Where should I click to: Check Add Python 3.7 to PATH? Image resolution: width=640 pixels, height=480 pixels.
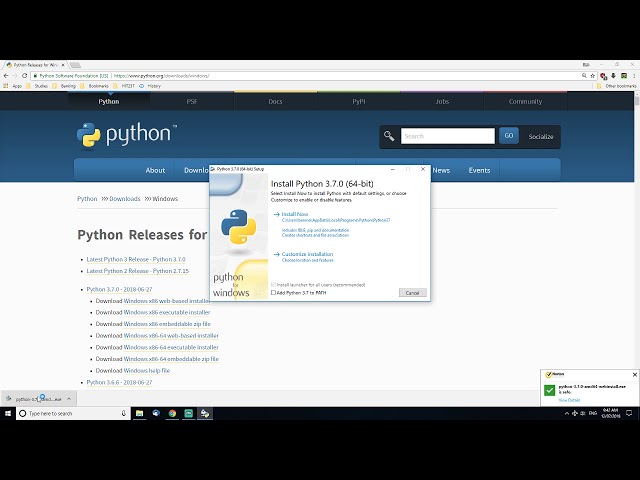[273, 293]
